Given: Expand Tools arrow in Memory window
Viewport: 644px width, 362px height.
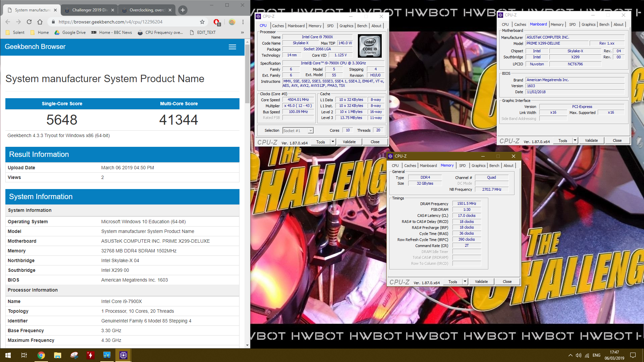Looking at the screenshot, I should [x=465, y=282].
